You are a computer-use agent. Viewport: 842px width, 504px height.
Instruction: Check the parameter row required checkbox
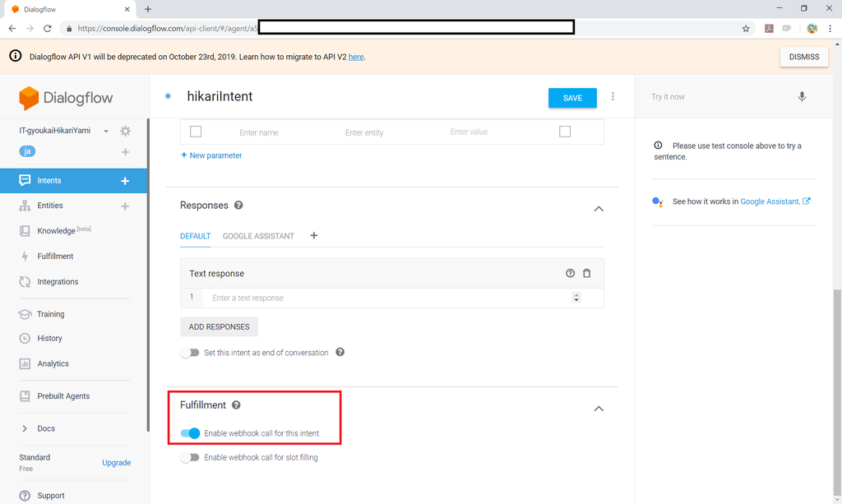[196, 132]
